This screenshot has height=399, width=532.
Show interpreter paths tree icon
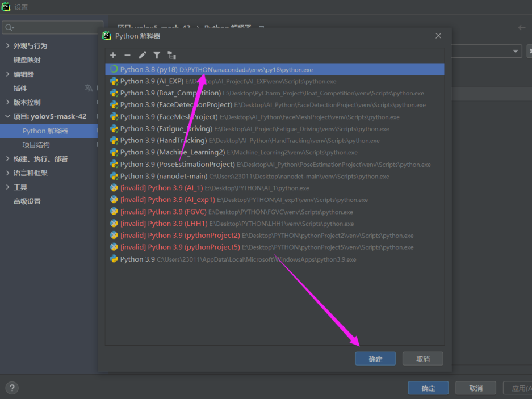point(171,55)
